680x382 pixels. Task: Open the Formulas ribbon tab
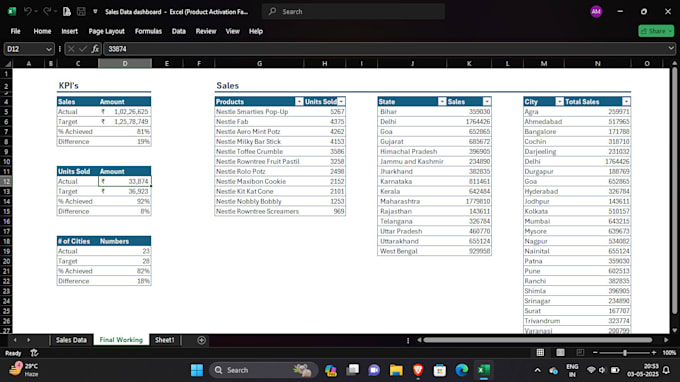click(148, 31)
